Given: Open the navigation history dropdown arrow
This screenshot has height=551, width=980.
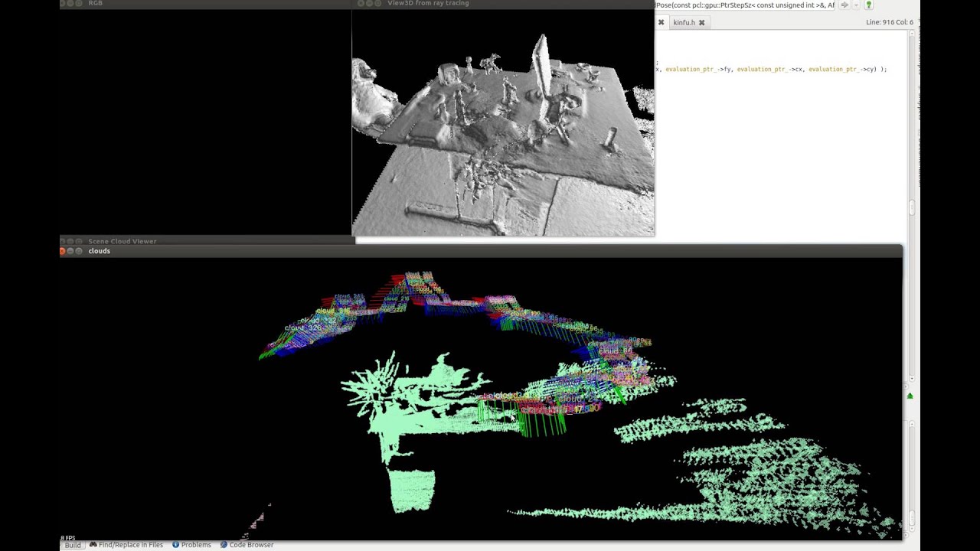Looking at the screenshot, I should click(x=856, y=5).
